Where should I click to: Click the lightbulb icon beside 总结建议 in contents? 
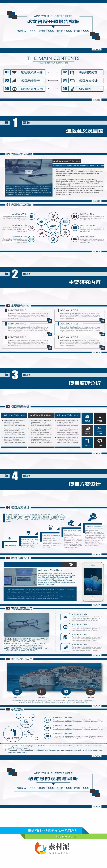tap(72, 89)
